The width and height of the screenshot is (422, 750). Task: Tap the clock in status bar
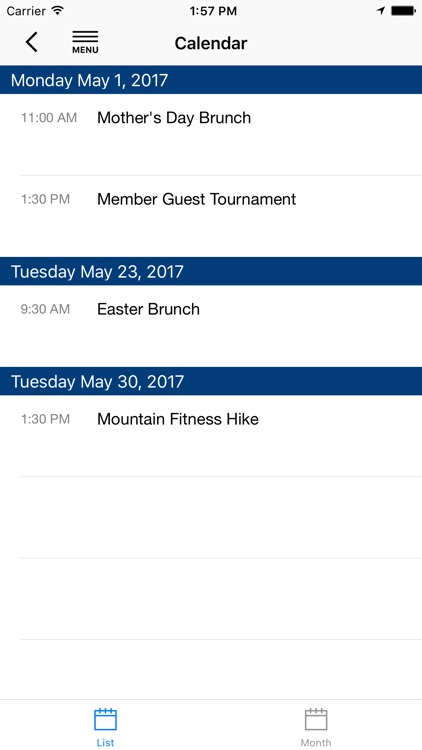(x=213, y=11)
